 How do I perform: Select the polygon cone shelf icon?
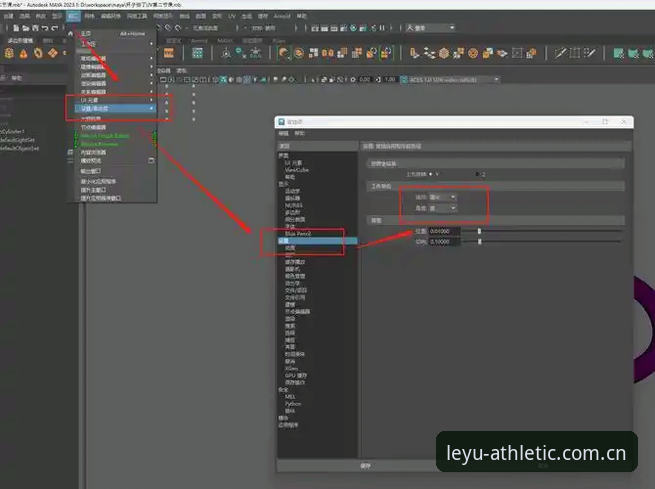click(23, 53)
